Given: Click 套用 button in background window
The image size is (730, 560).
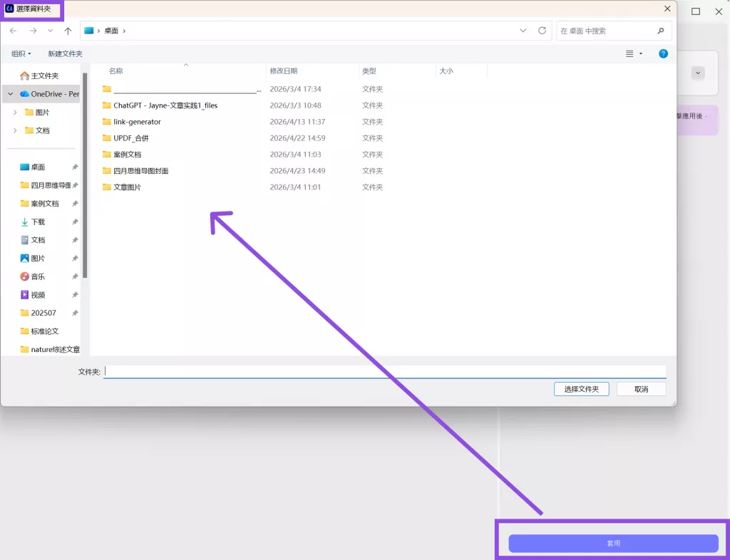Looking at the screenshot, I should click(613, 543).
